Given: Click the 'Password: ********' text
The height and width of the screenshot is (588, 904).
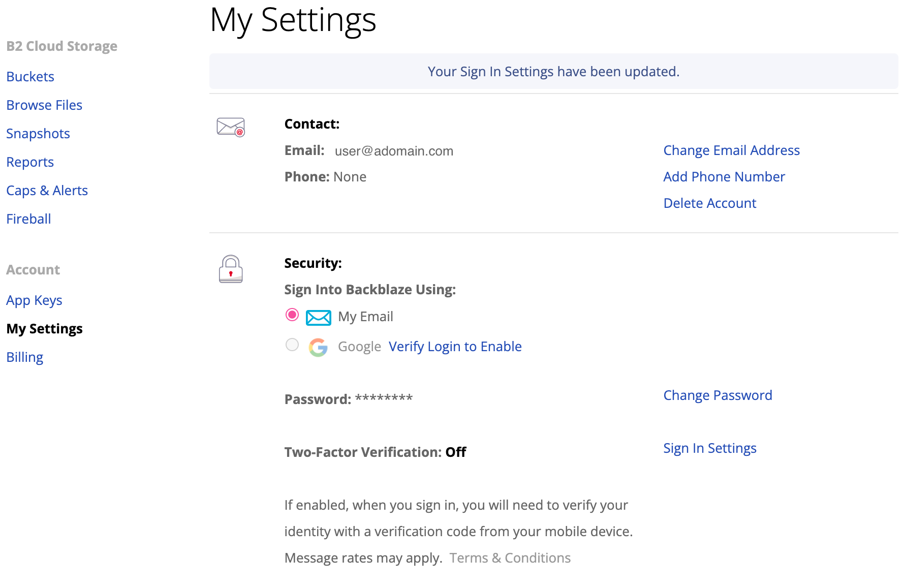Looking at the screenshot, I should (349, 399).
